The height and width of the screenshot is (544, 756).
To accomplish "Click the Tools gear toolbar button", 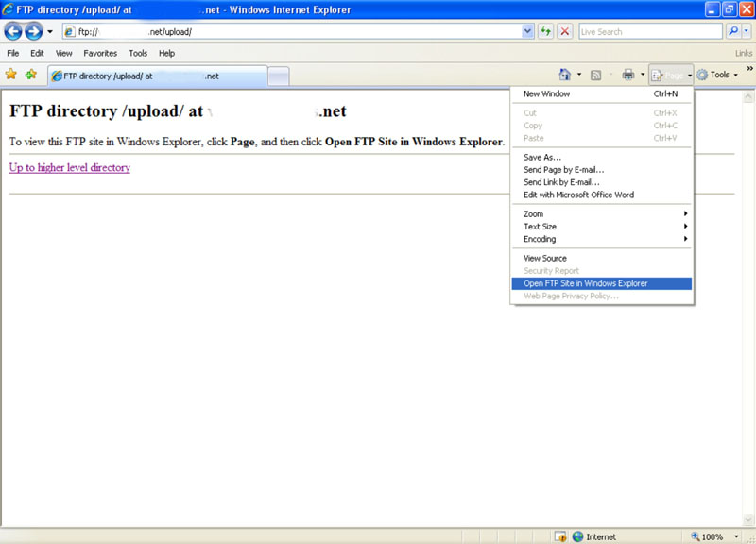I will (x=713, y=75).
